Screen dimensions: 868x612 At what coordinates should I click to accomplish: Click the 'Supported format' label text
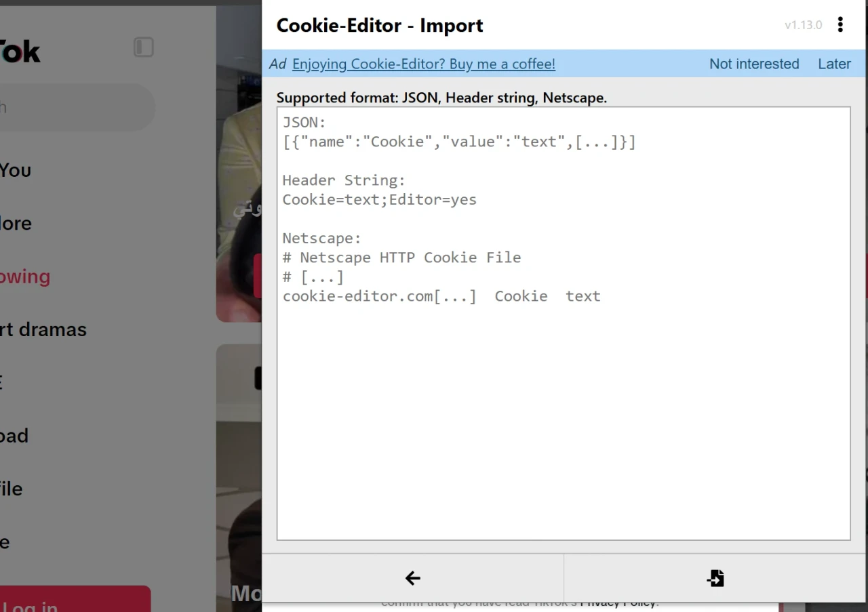(x=441, y=98)
